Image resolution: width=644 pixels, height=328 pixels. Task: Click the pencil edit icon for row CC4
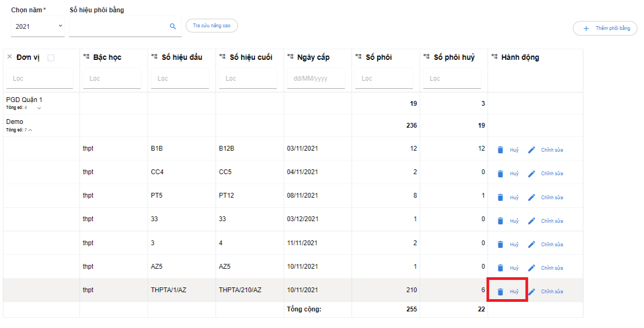pyautogui.click(x=531, y=174)
